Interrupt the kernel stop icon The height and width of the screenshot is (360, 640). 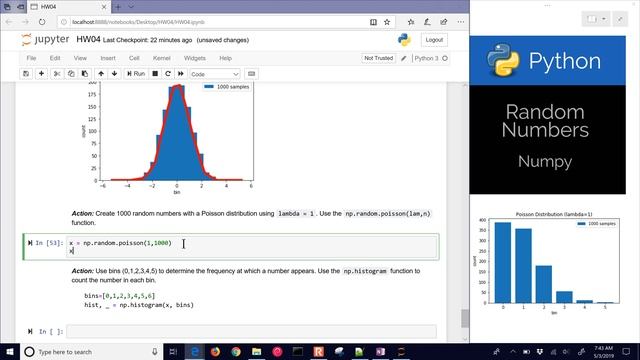155,74
